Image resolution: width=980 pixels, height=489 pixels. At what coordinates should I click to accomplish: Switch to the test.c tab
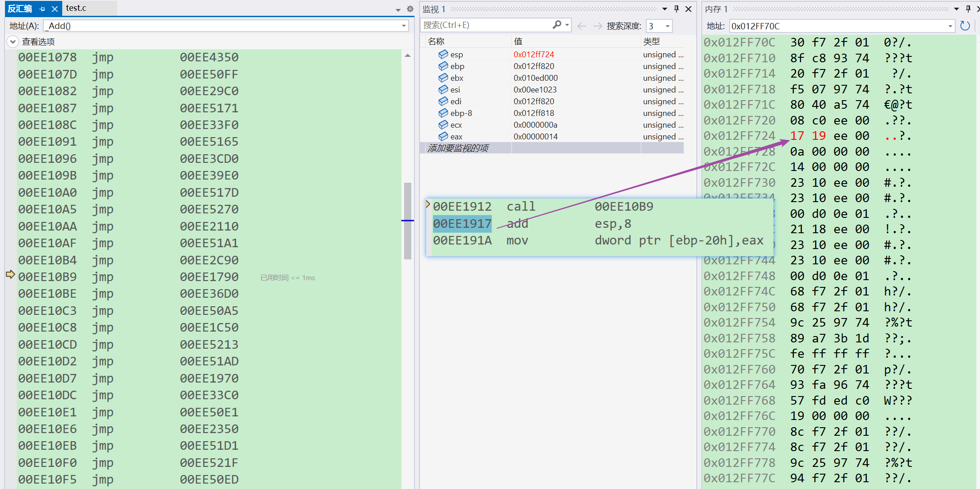(76, 8)
